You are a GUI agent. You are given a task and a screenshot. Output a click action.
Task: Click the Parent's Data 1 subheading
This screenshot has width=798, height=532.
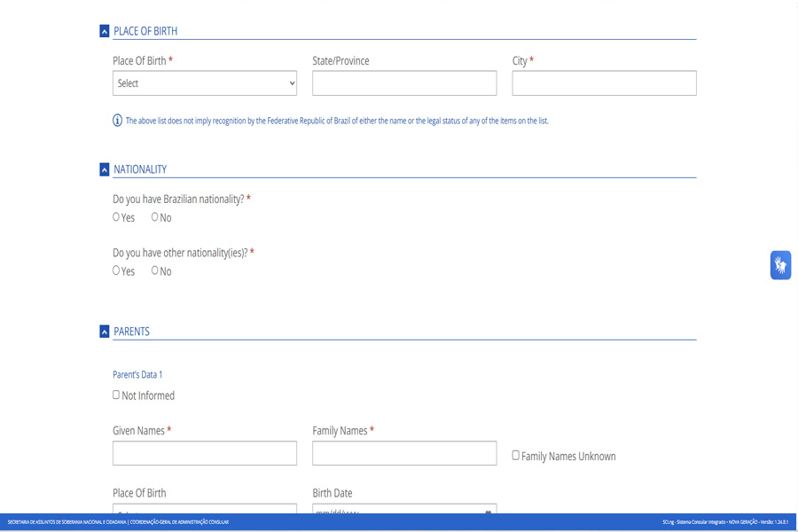point(137,375)
